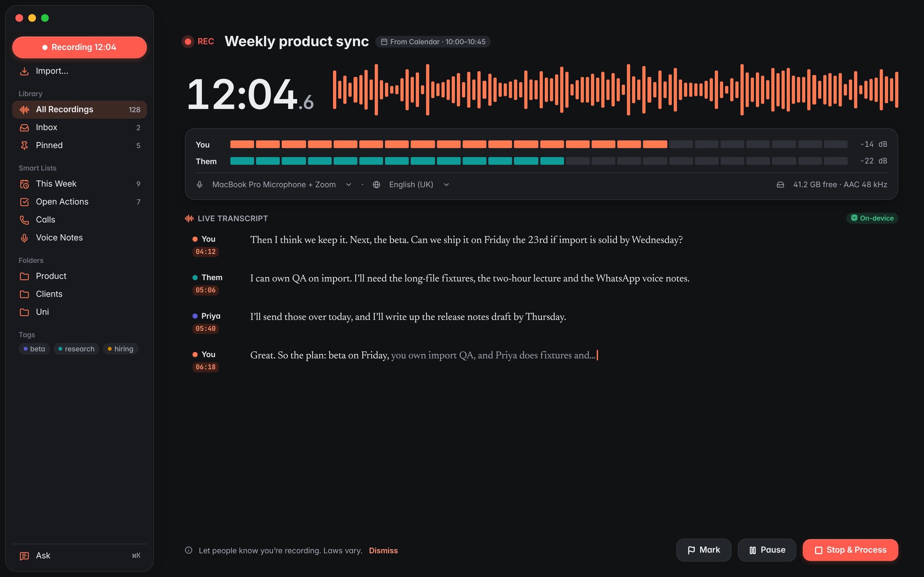Toggle the On-device transcription badge
The height and width of the screenshot is (577, 924).
(872, 218)
